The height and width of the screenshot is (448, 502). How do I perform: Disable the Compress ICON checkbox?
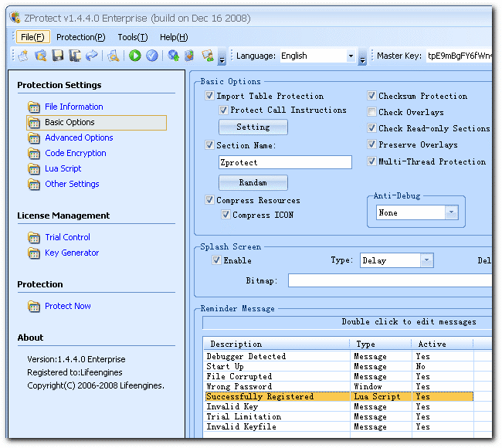tap(226, 216)
